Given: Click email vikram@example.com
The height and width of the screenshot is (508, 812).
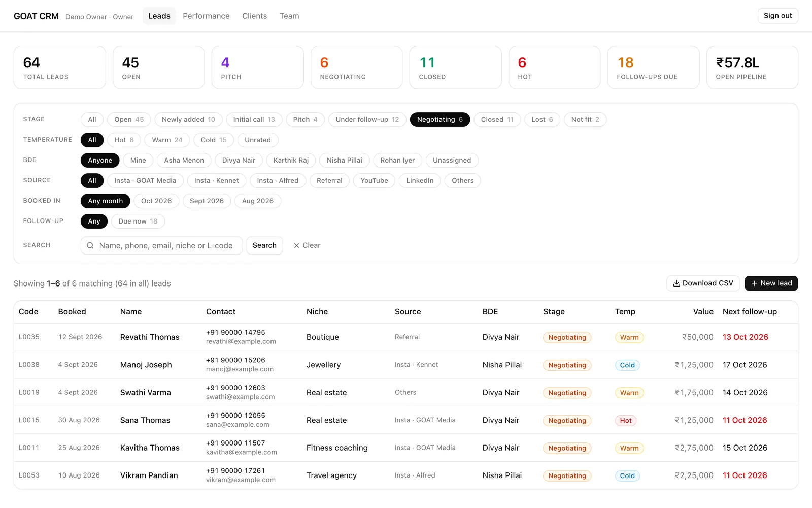Looking at the screenshot, I should 241,480.
